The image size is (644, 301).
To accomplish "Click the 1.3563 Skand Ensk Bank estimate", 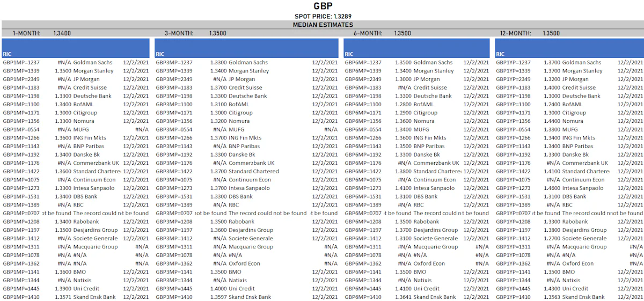I will 552,297.
